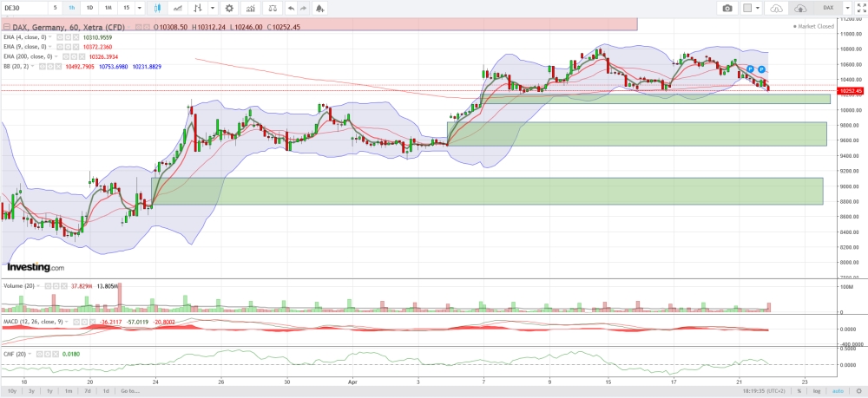Expand EMA (9, close, 0) options arrow

(x=49, y=47)
